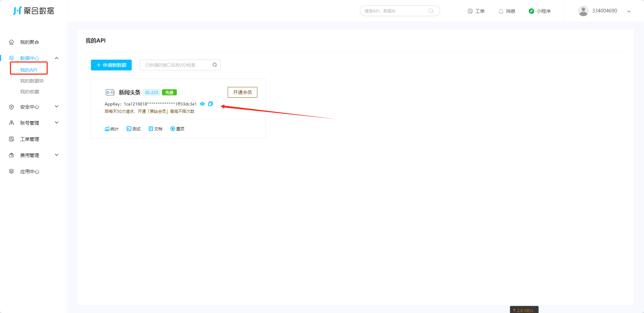Open 我的收藏 in sidebar
This screenshot has height=313, width=644.
tap(30, 92)
